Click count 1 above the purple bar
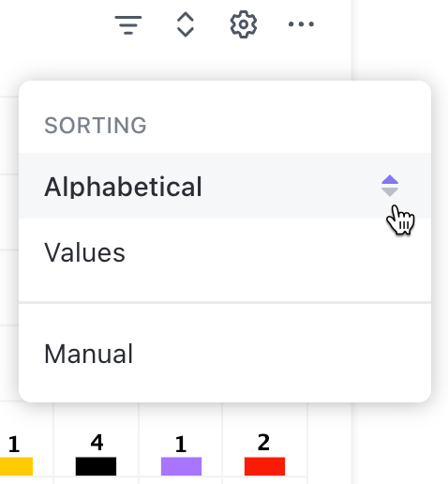Viewport: 448px width, 484px height. (x=181, y=445)
